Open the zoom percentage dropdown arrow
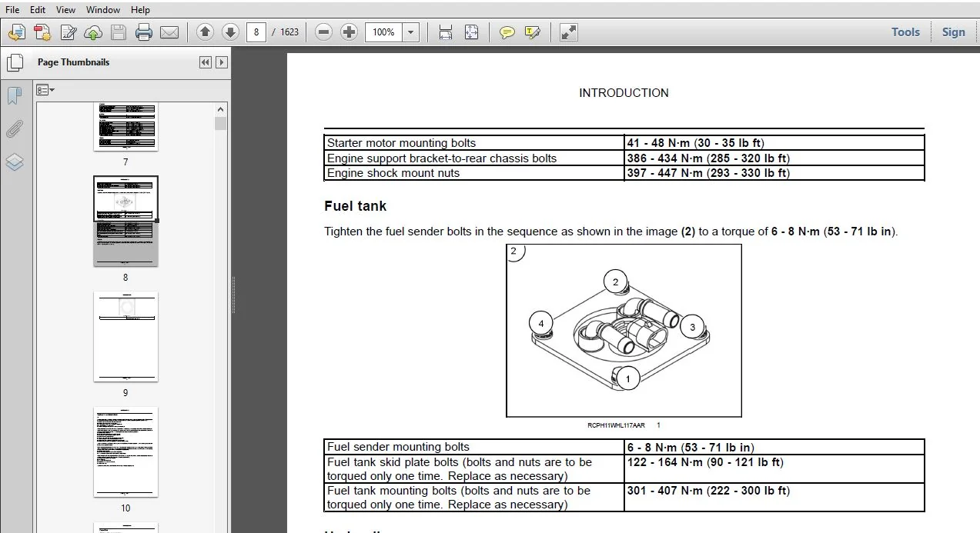980x533 pixels. click(411, 32)
